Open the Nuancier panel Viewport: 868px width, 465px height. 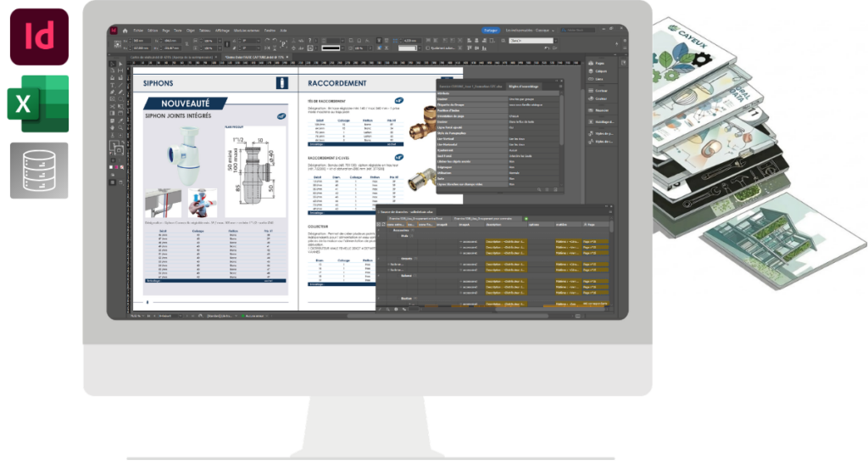click(599, 110)
